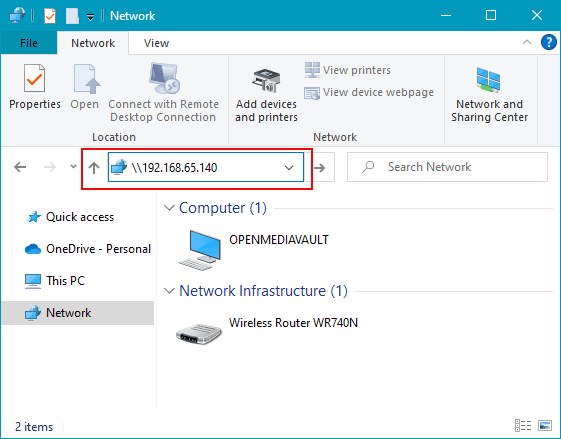Click the Forward navigation arrow
This screenshot has height=439, width=561.
click(x=50, y=167)
